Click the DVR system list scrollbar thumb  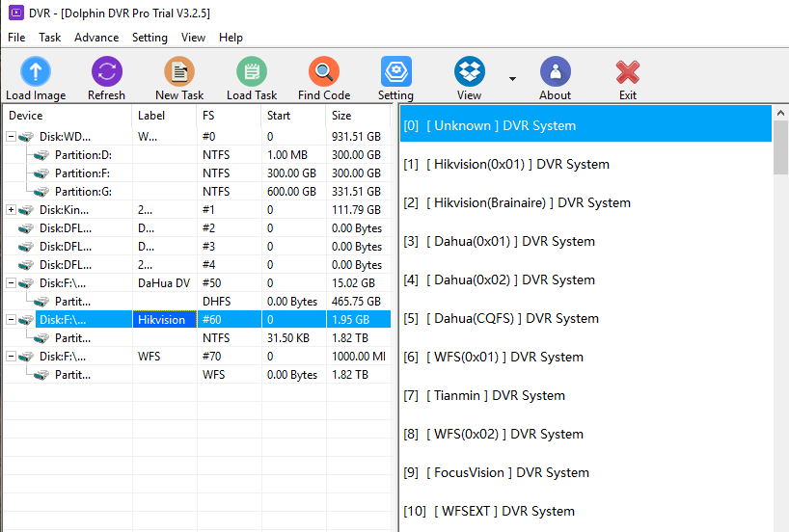[781, 147]
